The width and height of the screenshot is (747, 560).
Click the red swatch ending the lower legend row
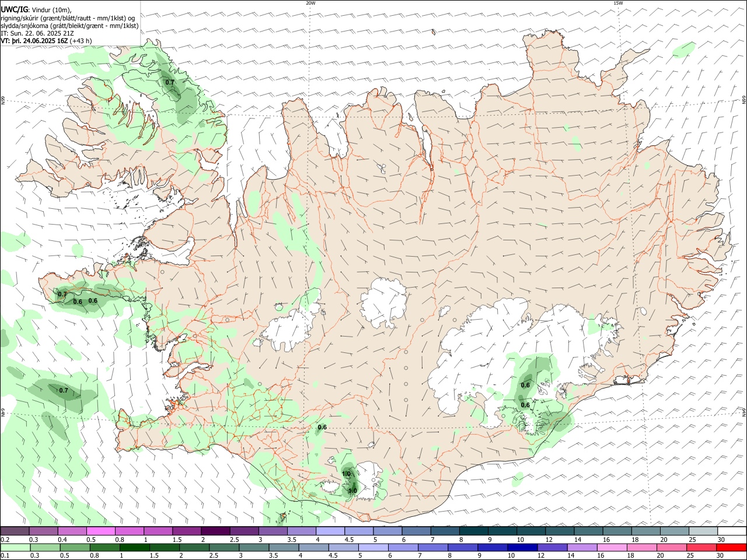tap(731, 547)
